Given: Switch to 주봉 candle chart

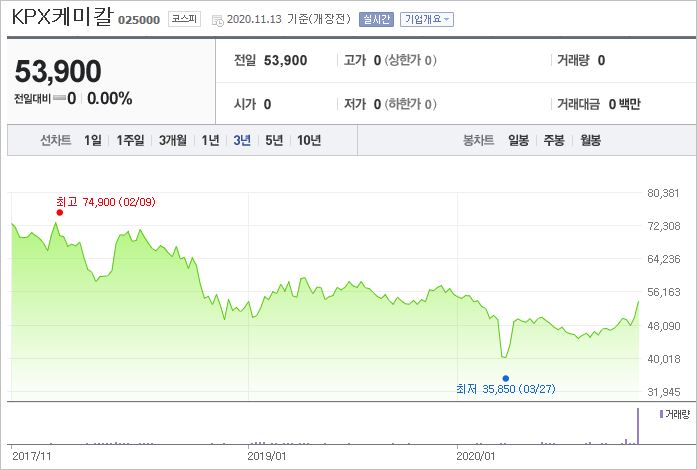Looking at the screenshot, I should coord(554,141).
